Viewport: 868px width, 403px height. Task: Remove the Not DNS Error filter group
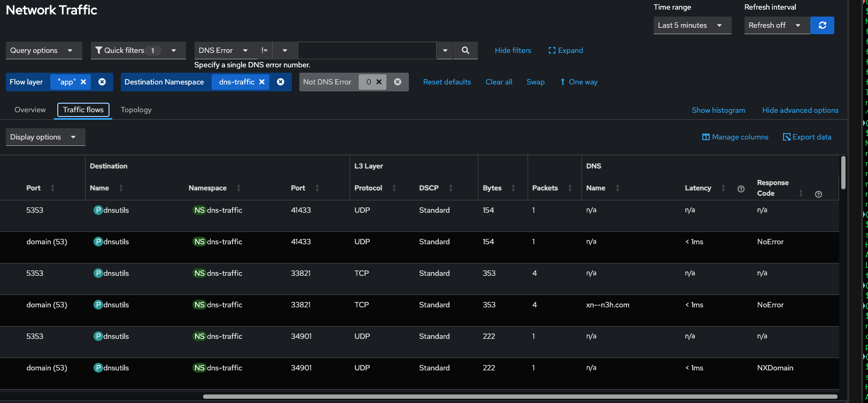(398, 82)
